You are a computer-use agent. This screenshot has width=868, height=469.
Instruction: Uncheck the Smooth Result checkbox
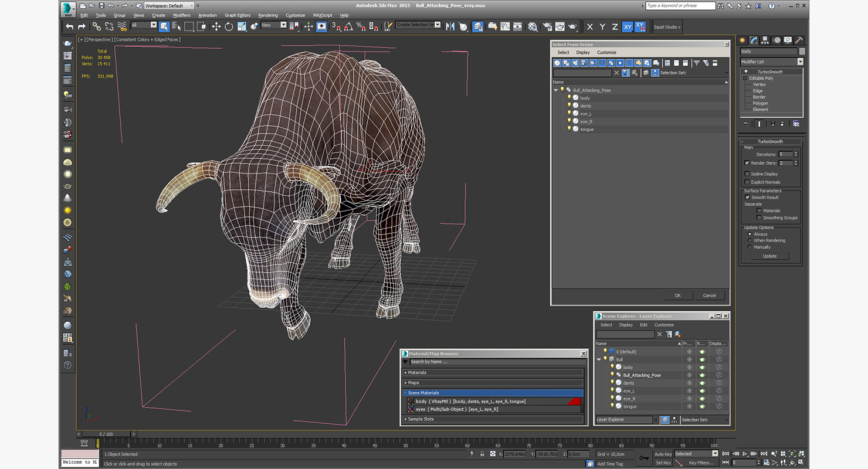pyautogui.click(x=747, y=198)
